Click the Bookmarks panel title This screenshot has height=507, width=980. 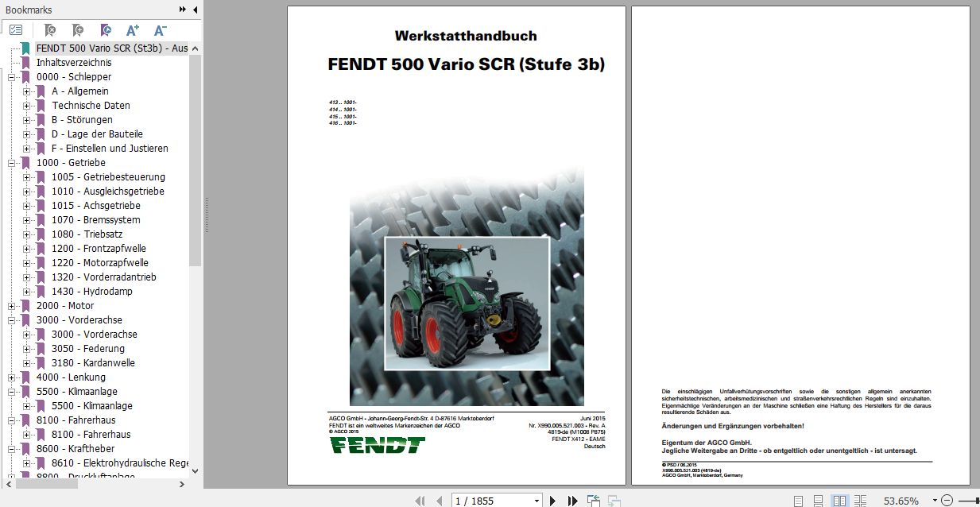29,10
